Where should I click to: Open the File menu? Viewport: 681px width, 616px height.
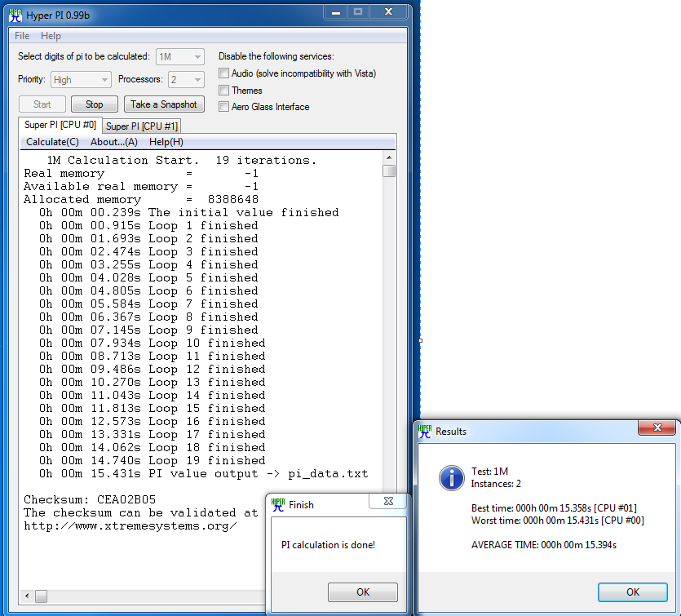pyautogui.click(x=21, y=36)
